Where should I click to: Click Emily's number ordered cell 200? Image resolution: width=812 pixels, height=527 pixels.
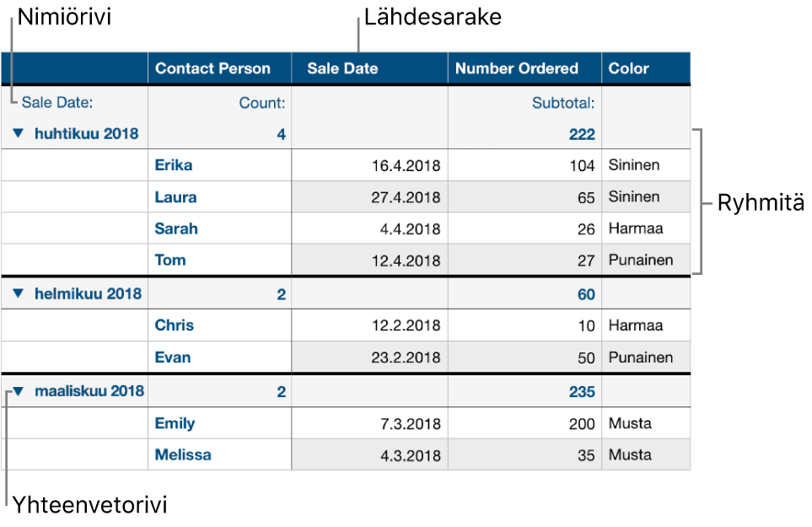click(524, 423)
